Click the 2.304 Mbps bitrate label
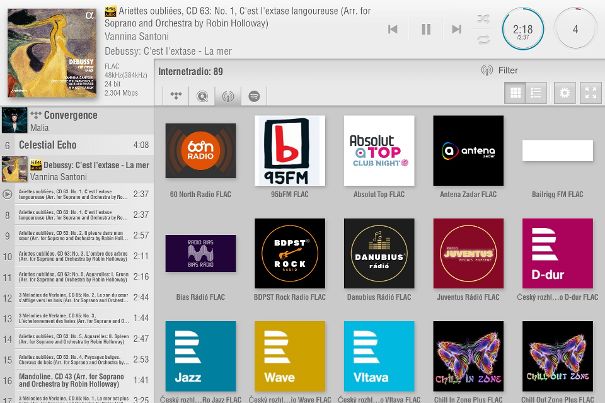This screenshot has height=403, width=605. click(121, 93)
